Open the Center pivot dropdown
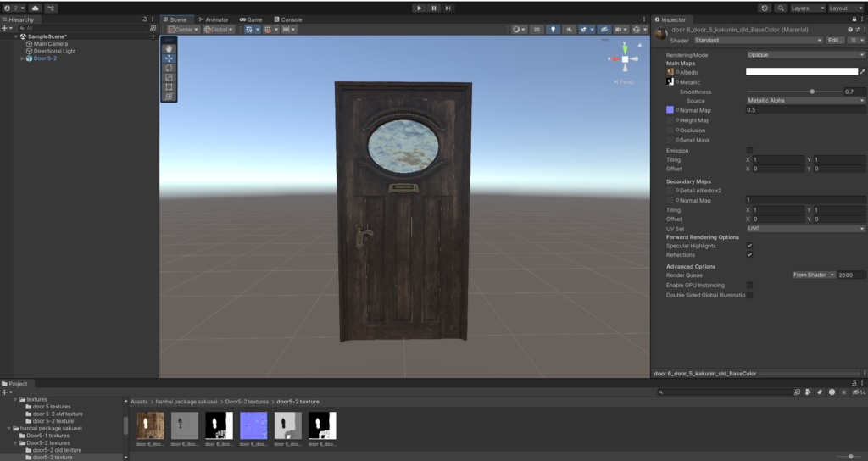 point(183,30)
